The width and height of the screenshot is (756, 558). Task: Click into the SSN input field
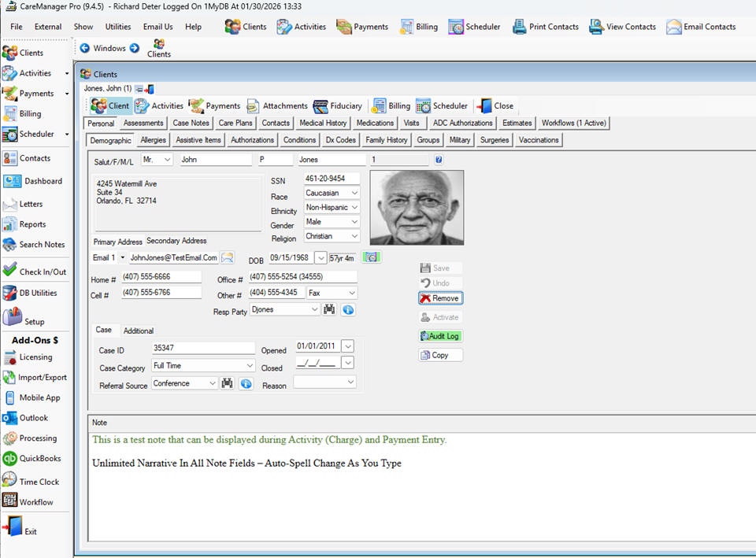click(331, 179)
